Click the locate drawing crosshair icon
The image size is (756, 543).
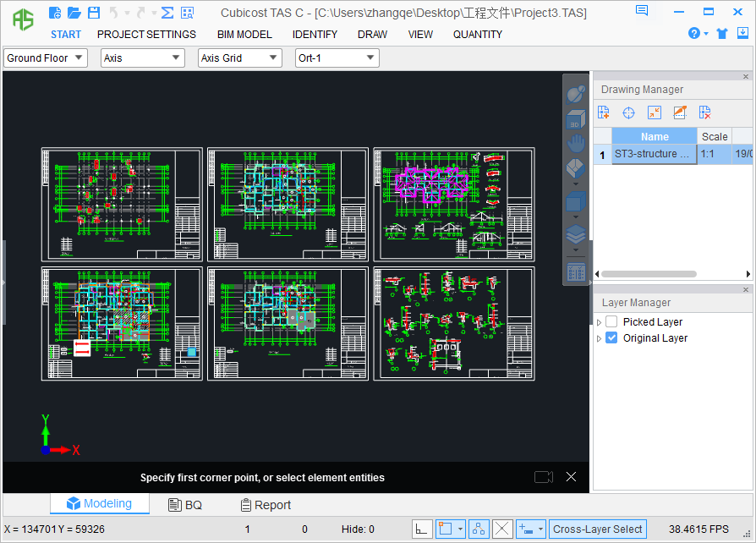[x=628, y=112]
